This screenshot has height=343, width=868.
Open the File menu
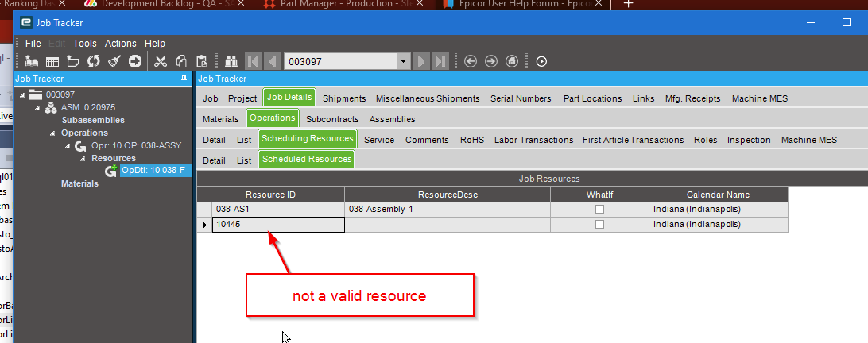[x=33, y=43]
